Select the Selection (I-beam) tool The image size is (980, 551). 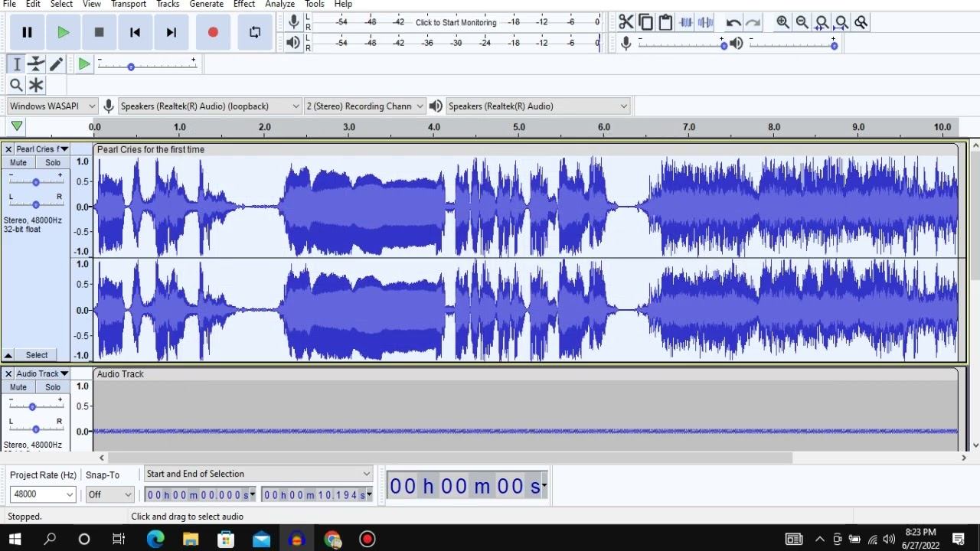(16, 64)
